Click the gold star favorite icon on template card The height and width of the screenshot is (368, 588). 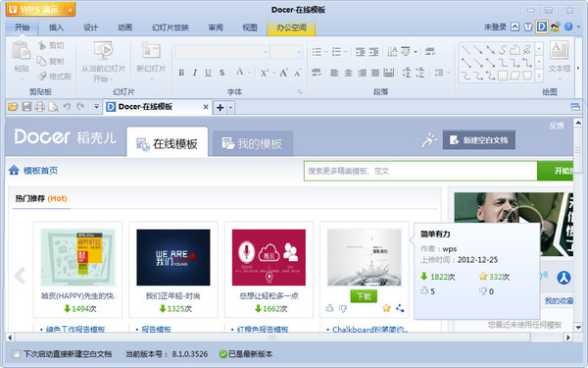[x=386, y=308]
